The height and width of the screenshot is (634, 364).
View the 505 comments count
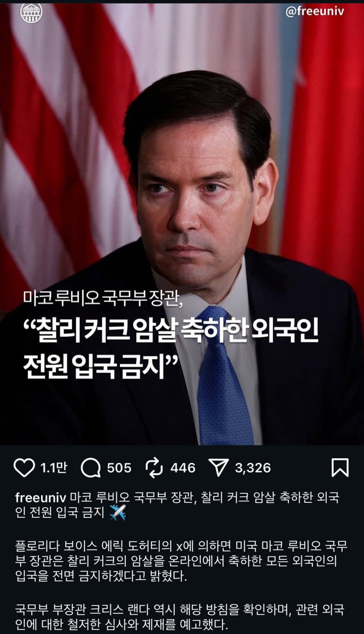119,468
